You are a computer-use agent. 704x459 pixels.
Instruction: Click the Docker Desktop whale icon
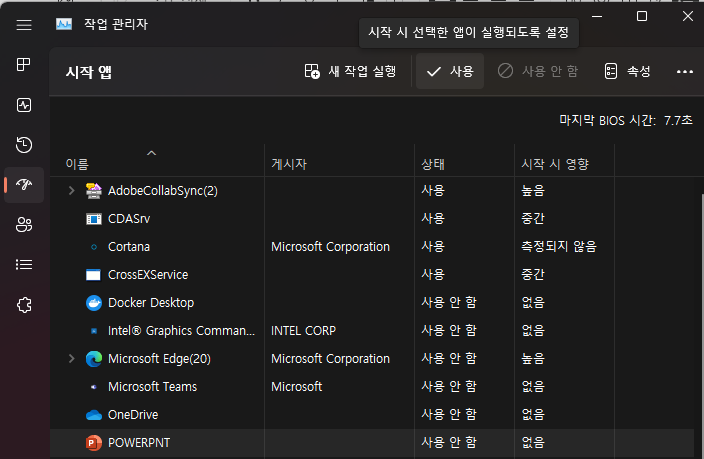(94, 303)
